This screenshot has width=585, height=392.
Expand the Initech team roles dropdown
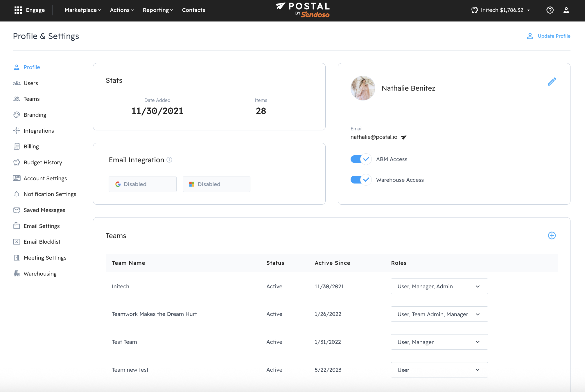439,286
